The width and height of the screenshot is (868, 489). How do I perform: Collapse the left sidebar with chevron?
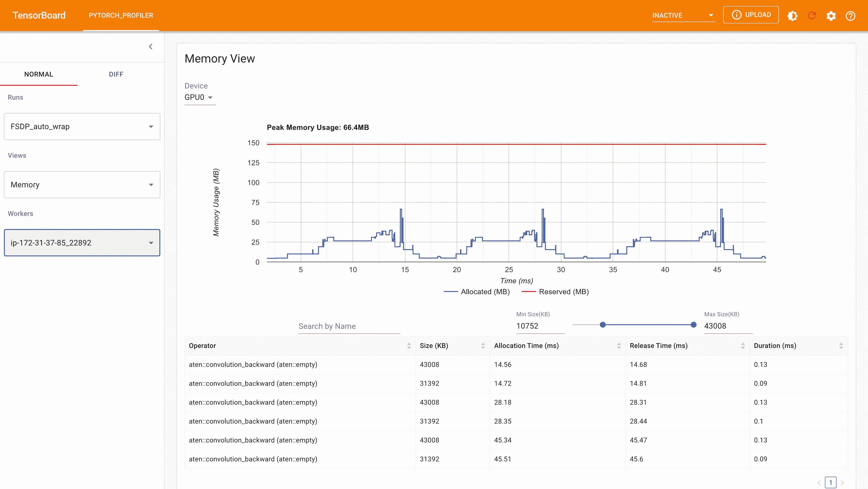coord(151,47)
